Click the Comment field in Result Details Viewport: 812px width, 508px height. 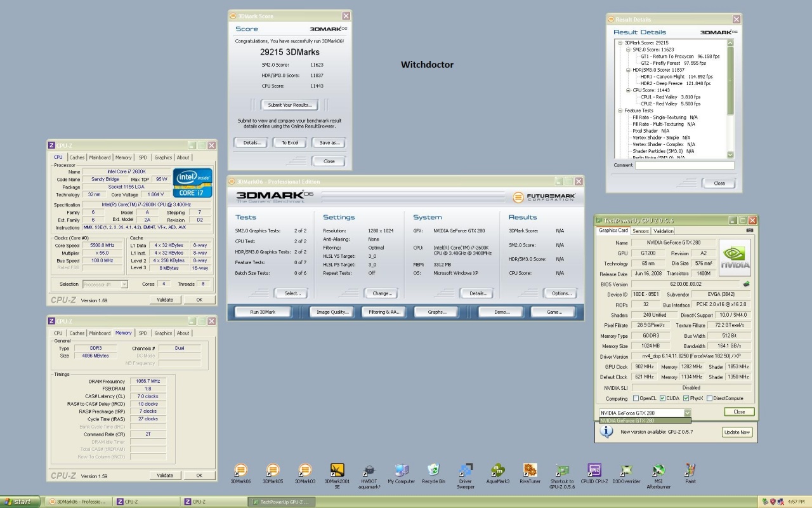click(x=684, y=165)
